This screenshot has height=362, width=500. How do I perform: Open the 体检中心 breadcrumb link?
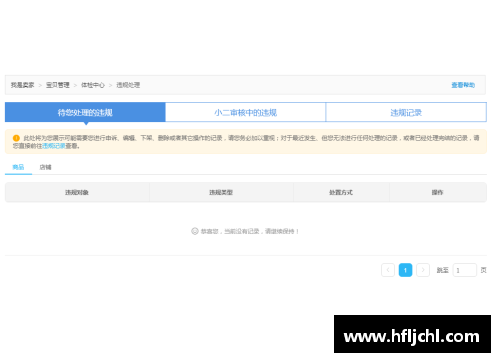click(93, 85)
